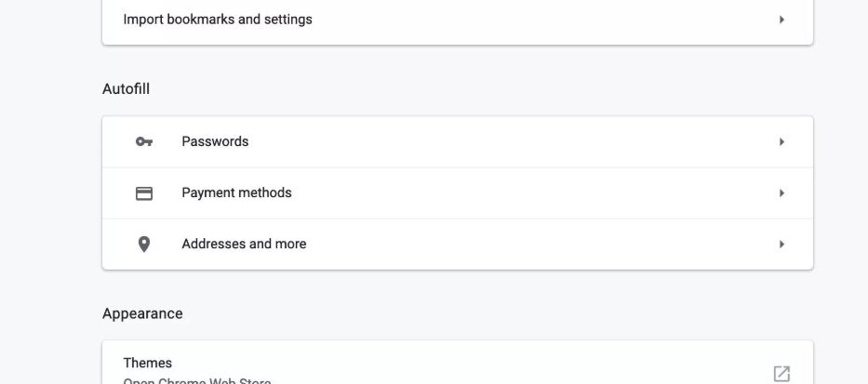Click the key icon beside Passwords
The height and width of the screenshot is (384, 868).
[x=143, y=142]
